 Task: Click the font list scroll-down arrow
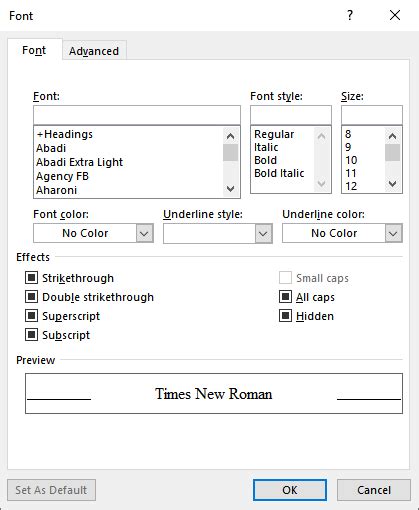tap(230, 189)
